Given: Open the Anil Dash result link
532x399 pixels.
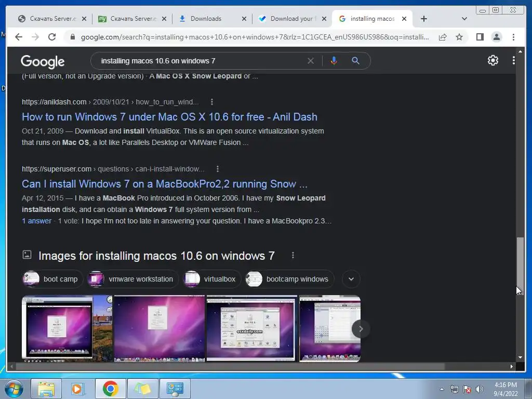Looking at the screenshot, I should coord(170,117).
